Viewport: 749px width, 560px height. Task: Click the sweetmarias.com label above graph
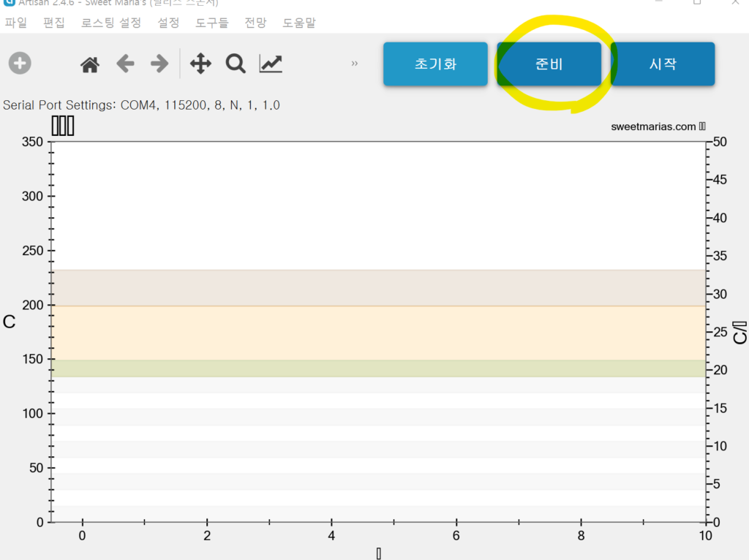(653, 126)
